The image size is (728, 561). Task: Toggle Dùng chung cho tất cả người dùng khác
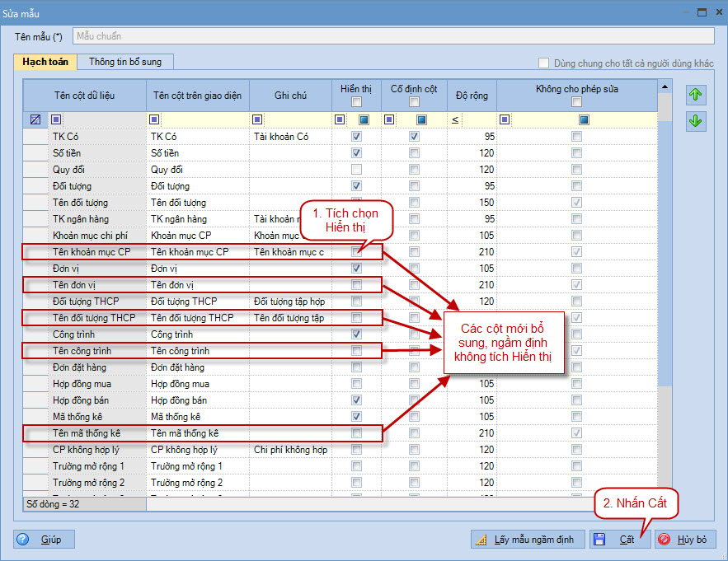coord(543,63)
